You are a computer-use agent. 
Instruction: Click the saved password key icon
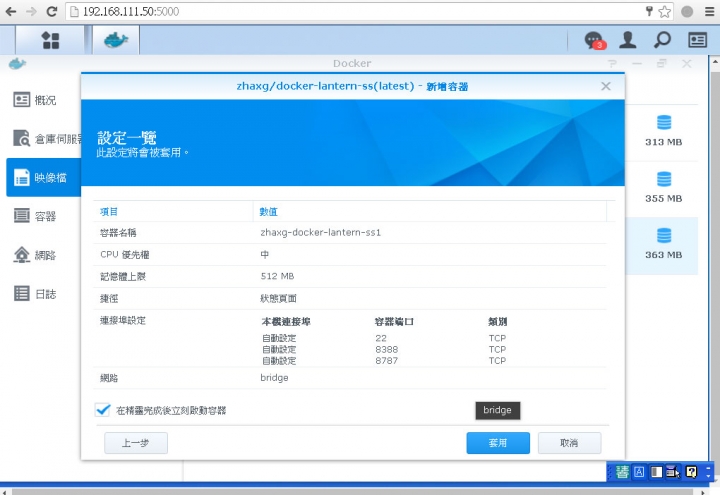649,11
